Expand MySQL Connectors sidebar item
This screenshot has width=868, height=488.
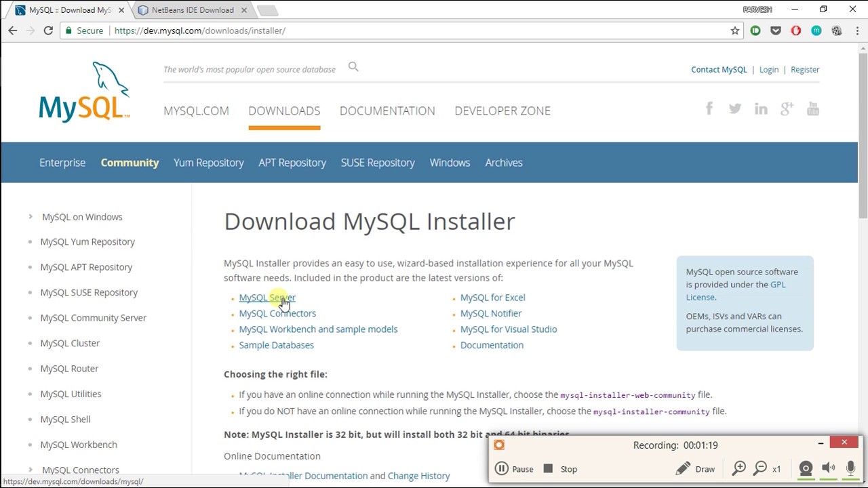[31, 470]
